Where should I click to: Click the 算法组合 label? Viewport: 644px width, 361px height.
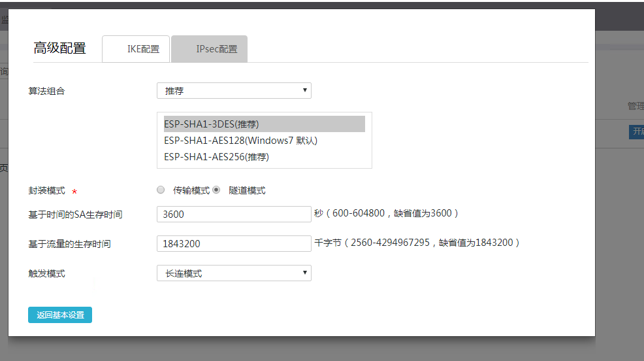46,91
